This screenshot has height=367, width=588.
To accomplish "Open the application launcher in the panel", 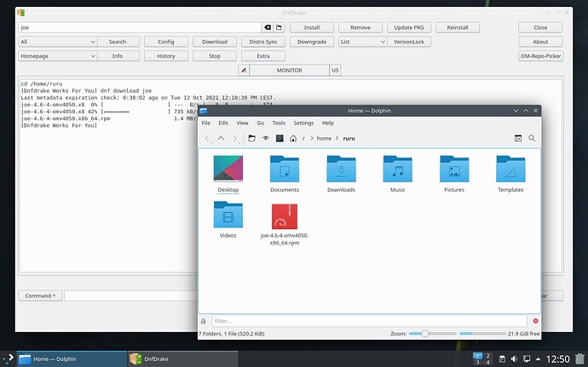I will (x=8, y=358).
